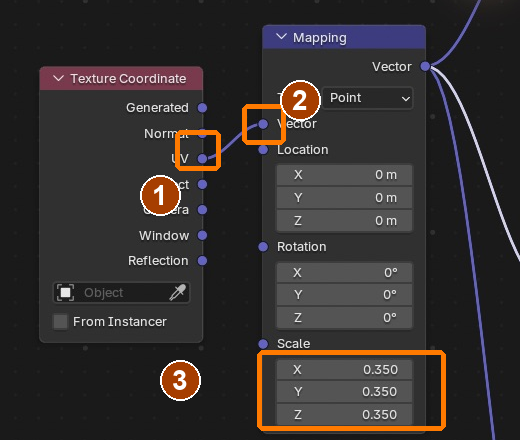This screenshot has width=520, height=440.
Task: Click the Location X field
Action: tap(344, 175)
